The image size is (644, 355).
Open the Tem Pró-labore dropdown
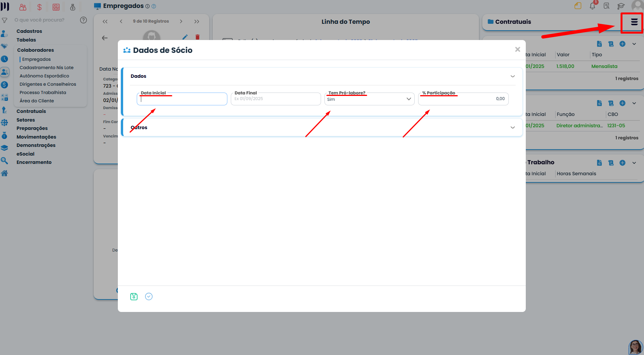pyautogui.click(x=369, y=99)
